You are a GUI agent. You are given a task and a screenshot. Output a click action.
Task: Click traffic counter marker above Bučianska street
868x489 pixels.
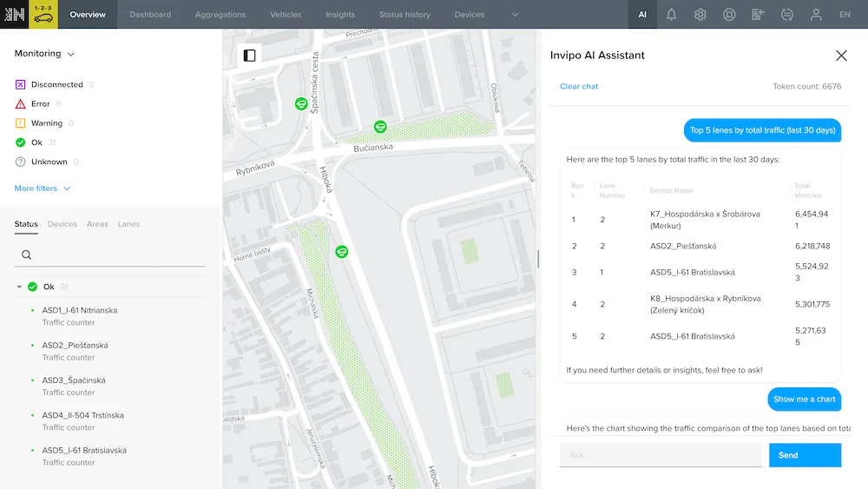tap(380, 127)
